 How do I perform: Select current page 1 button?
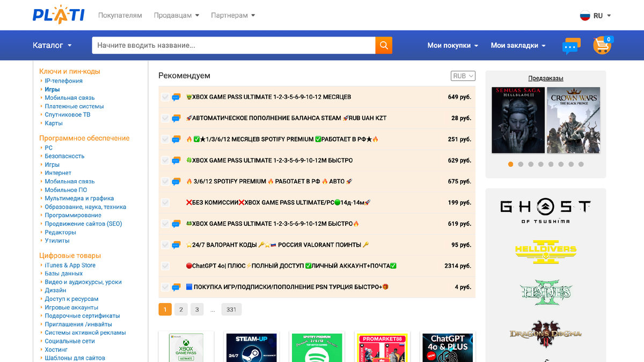click(165, 309)
